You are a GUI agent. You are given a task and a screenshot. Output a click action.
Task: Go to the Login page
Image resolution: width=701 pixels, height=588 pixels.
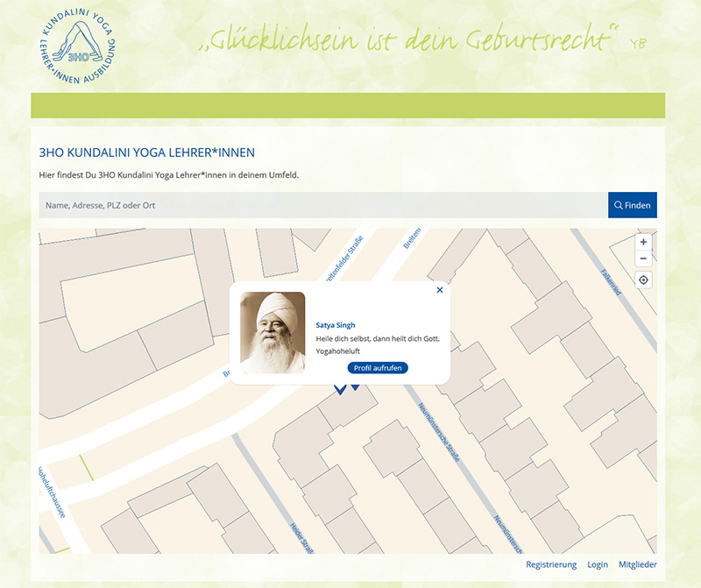(598, 565)
